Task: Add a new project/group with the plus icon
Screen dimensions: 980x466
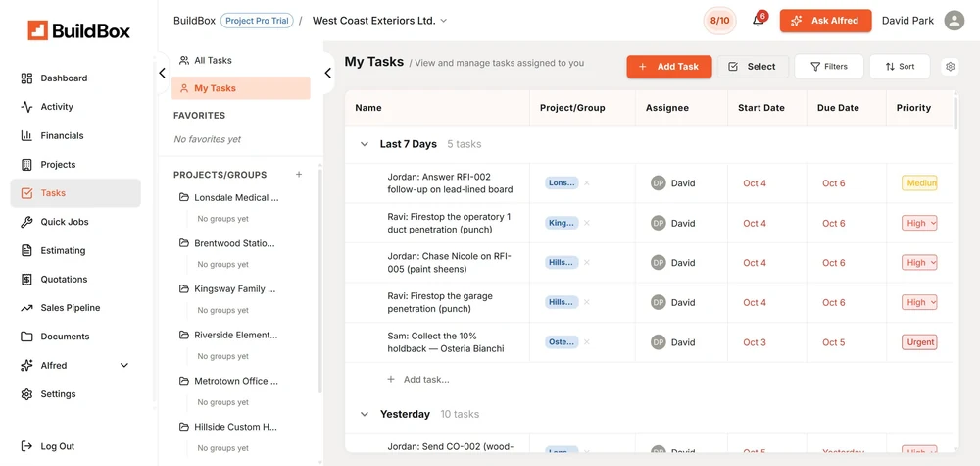Action: click(299, 175)
